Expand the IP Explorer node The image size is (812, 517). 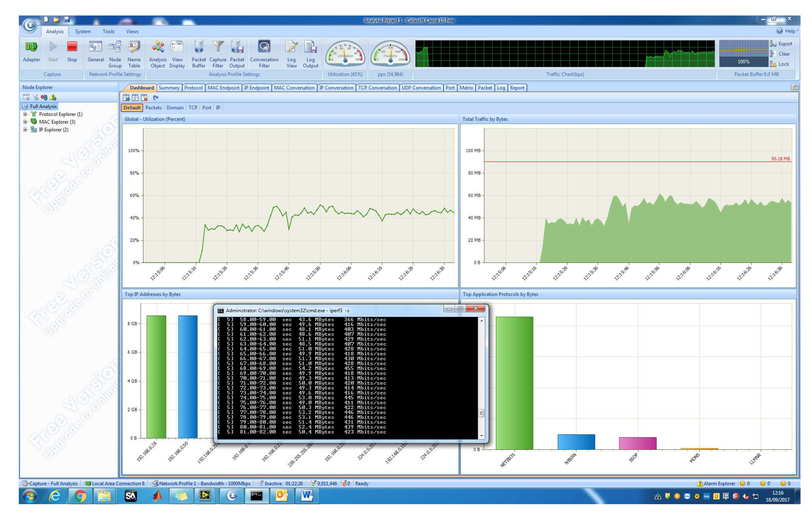[x=25, y=130]
